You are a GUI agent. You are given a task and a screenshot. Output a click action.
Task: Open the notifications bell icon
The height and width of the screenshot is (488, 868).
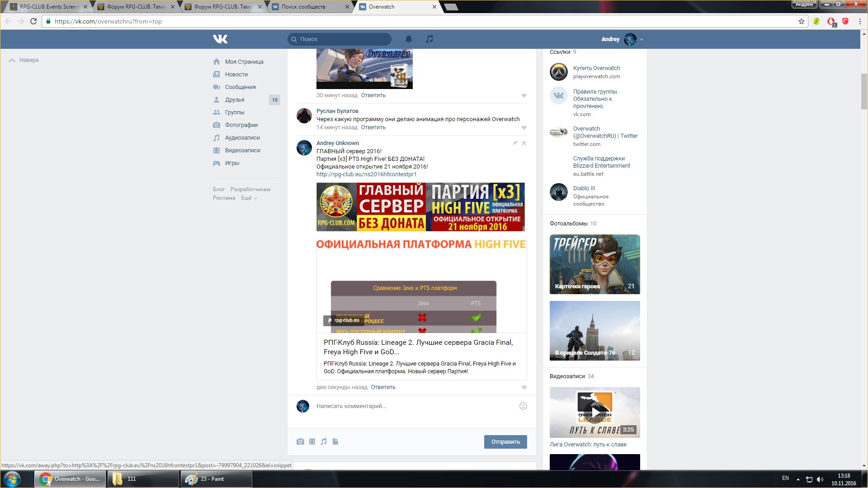pos(409,39)
